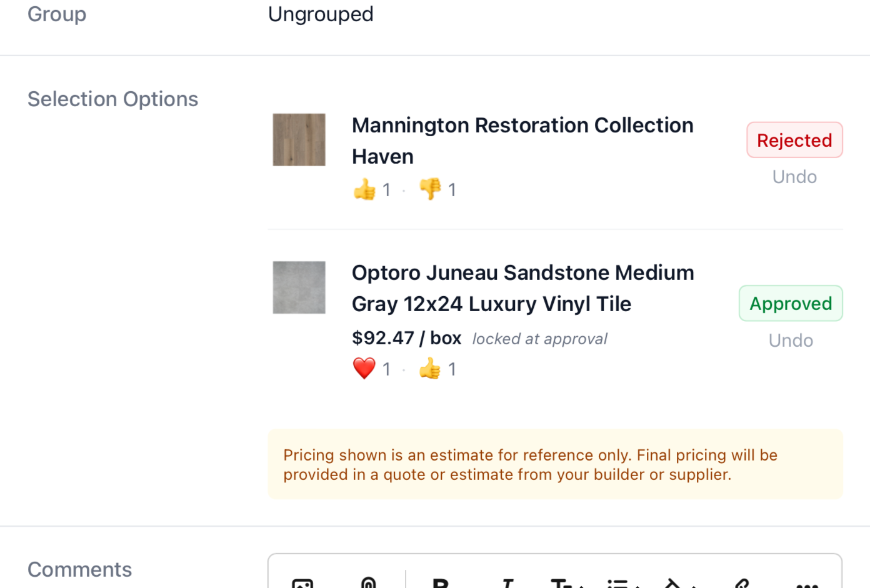Insert an image into the comment
Image resolution: width=870 pixels, height=588 pixels.
tap(302, 584)
